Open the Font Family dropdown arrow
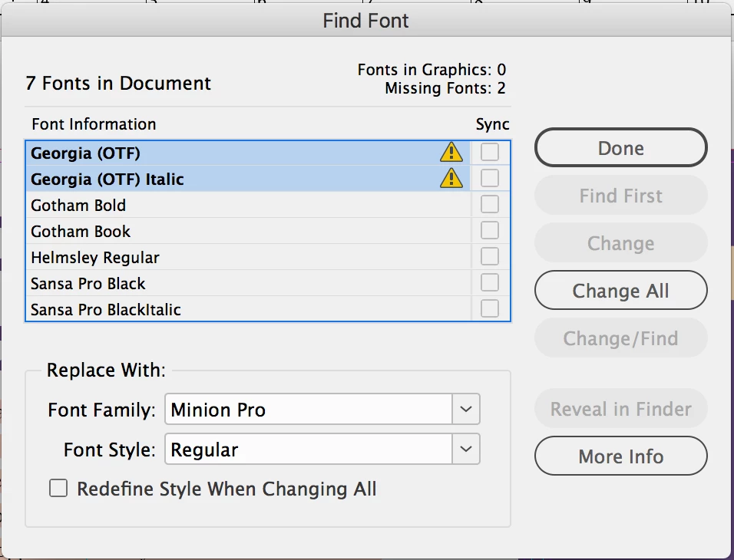 point(466,409)
